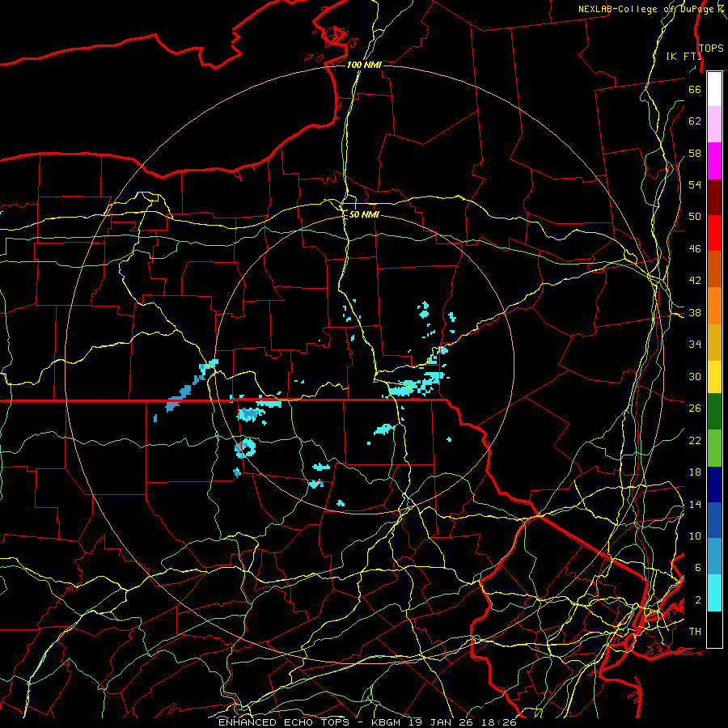Click the "18" legend value

(x=695, y=472)
